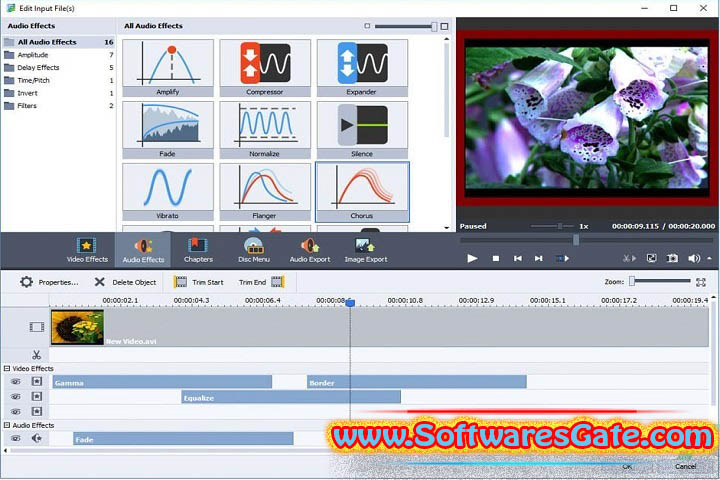Open the Chapters tab
Screen dimensions: 720x480
[198, 250]
